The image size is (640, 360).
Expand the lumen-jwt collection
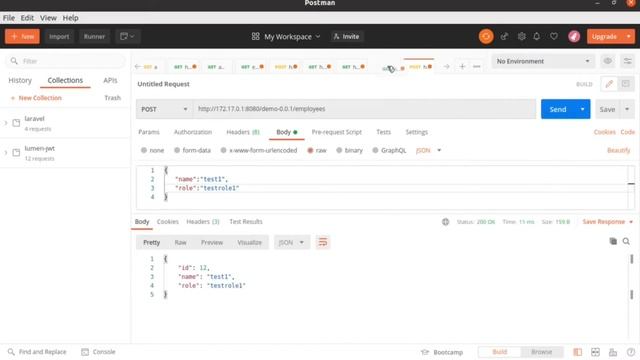pos(6,153)
